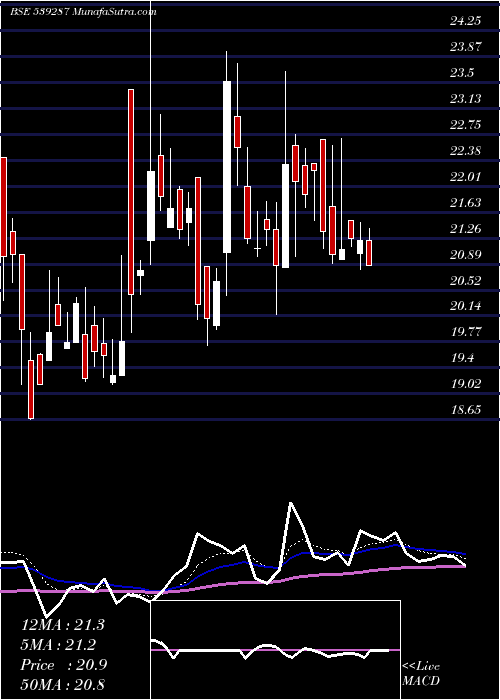This screenshot has width=500, height=700.
Task: Click the tall white candle reaching 23.5
Action: point(227,167)
